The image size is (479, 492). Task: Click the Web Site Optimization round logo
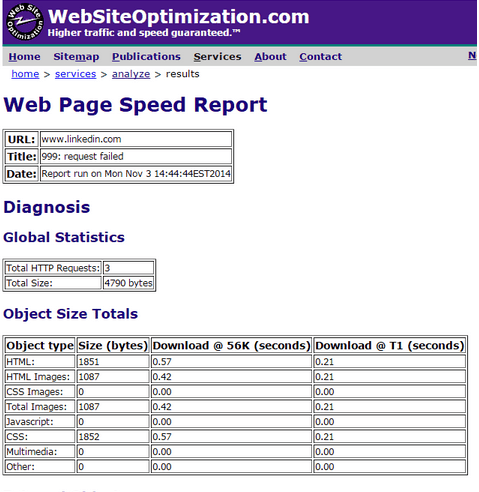[x=25, y=22]
